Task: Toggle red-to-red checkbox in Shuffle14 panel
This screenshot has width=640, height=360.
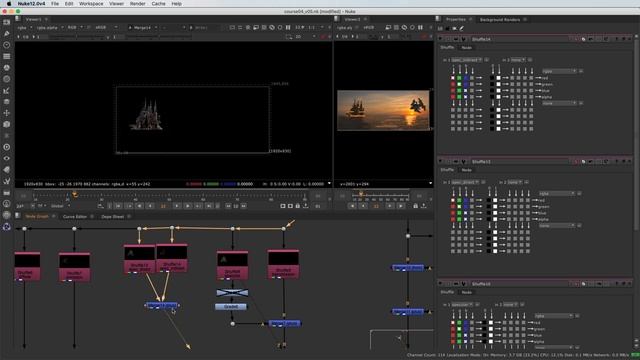Action: 453,78
